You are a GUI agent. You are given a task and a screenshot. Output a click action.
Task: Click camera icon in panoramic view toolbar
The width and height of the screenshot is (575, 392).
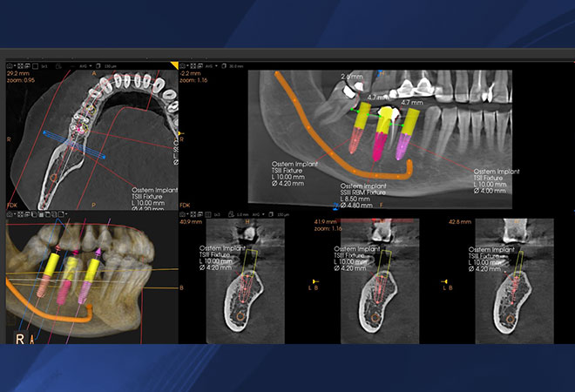pyautogui.click(x=182, y=66)
